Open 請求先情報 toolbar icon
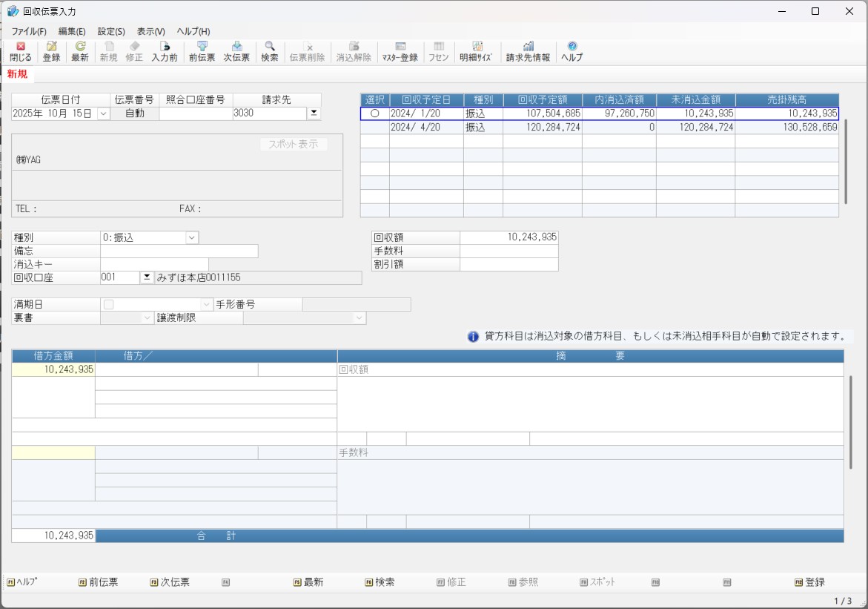This screenshot has height=609, width=868. (x=528, y=51)
